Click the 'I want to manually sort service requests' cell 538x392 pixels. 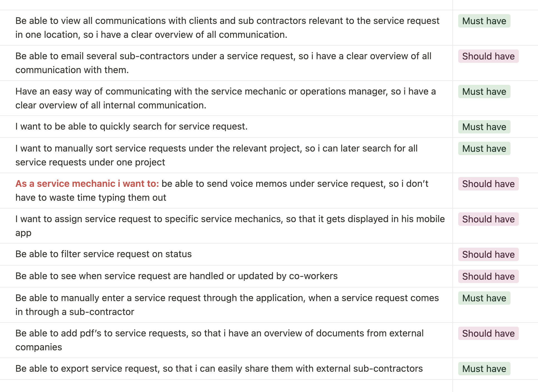[x=226, y=155]
